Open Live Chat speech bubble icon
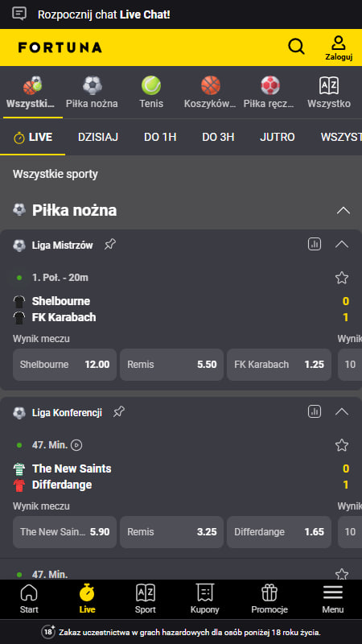Screen dimensions: 362x644 pos(19,14)
